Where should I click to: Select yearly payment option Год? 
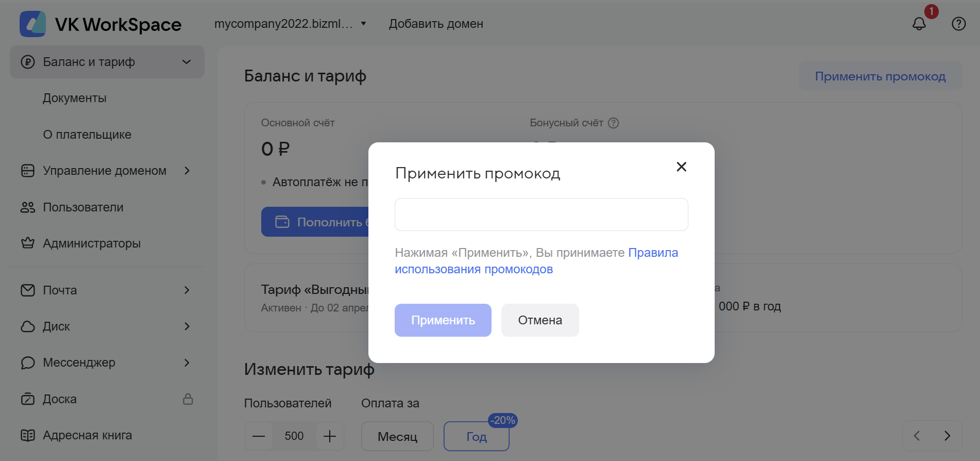coord(476,437)
